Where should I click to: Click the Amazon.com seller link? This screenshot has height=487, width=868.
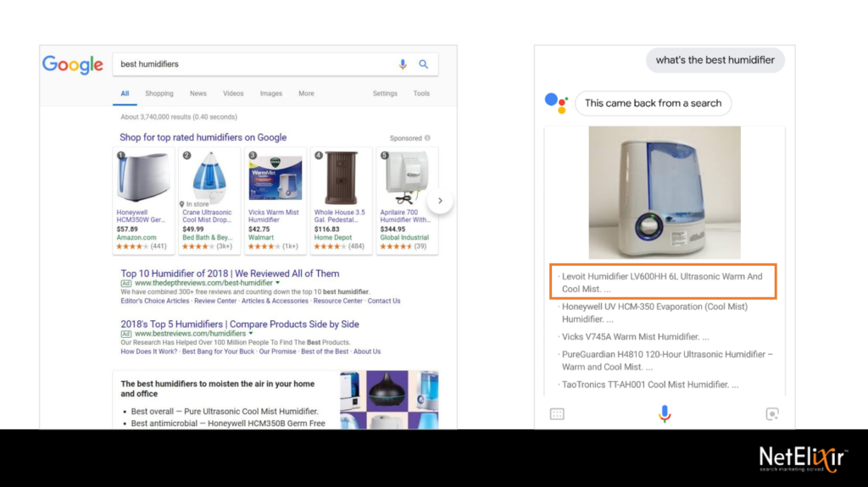(x=136, y=237)
